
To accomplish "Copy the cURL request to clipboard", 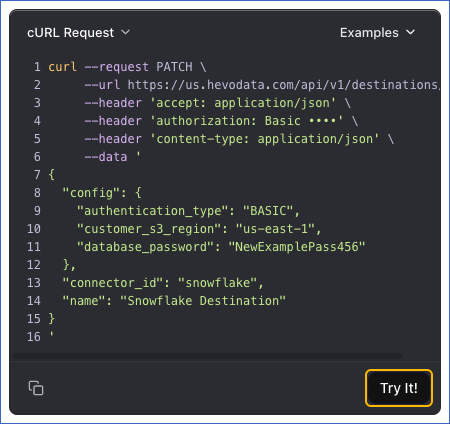I will [36, 388].
